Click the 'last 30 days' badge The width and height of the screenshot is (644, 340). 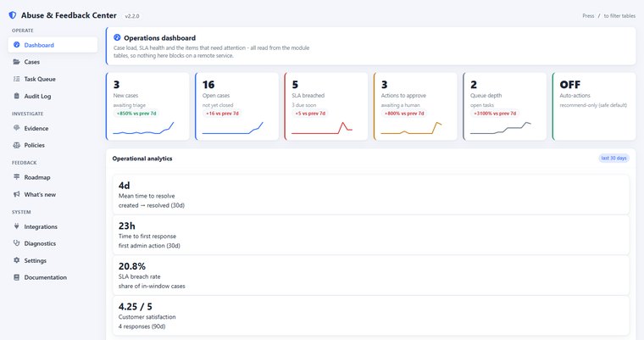[x=613, y=158]
